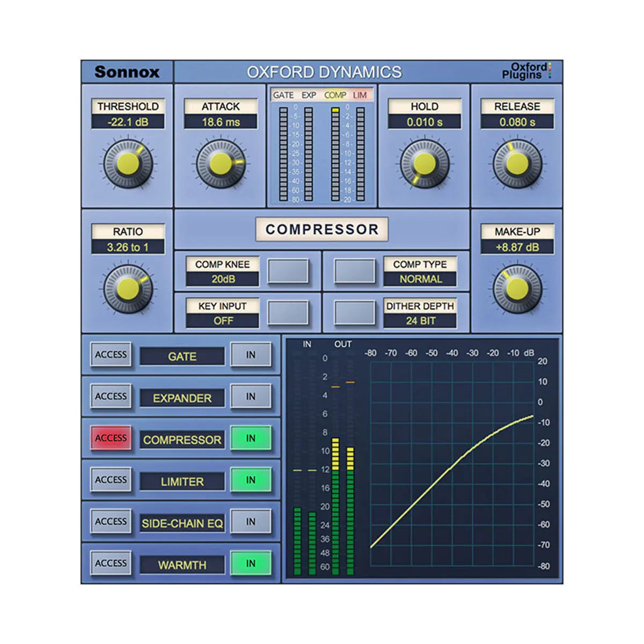Adjust the THRESHOLD knob
This screenshot has height=644, width=644.
[x=127, y=164]
